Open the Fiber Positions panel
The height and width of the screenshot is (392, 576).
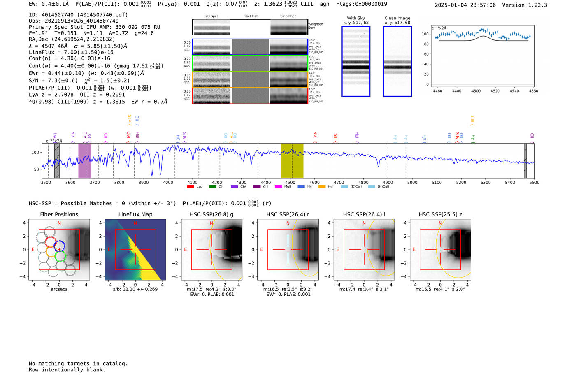[x=59, y=250]
